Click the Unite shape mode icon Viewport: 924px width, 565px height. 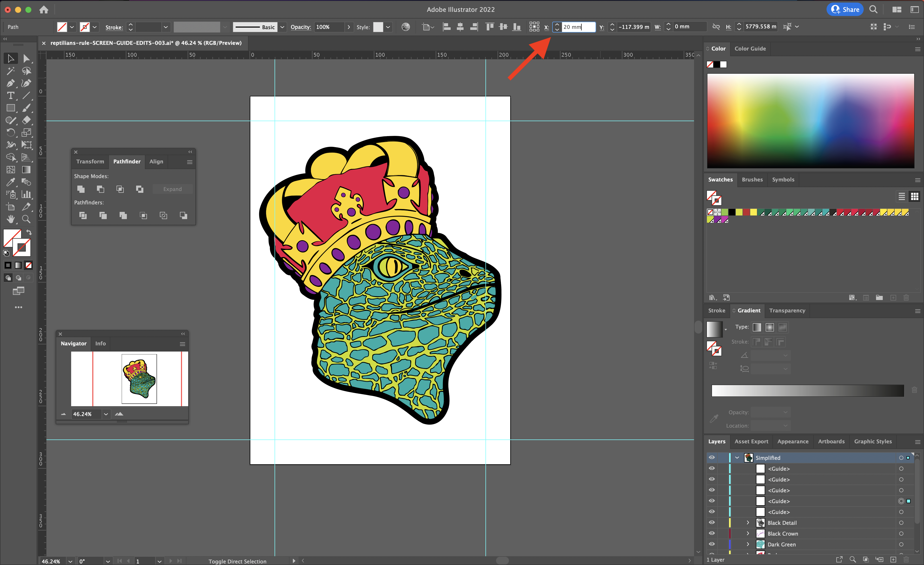click(x=81, y=189)
